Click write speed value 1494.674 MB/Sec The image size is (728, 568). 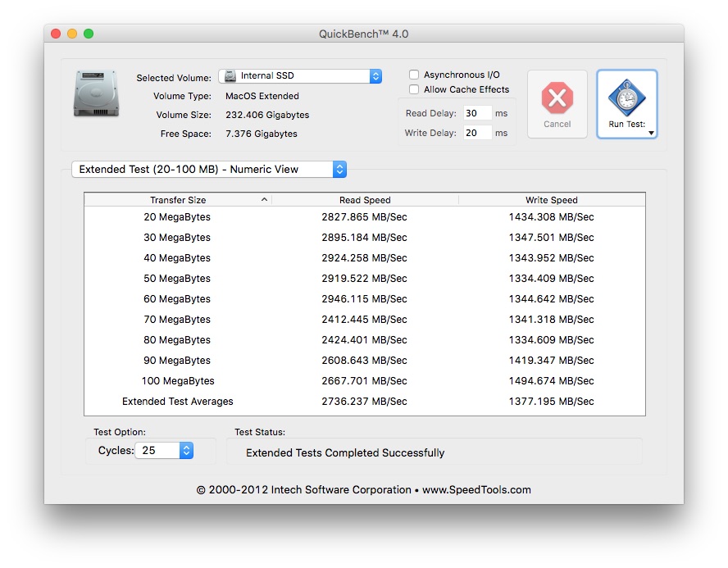click(552, 381)
